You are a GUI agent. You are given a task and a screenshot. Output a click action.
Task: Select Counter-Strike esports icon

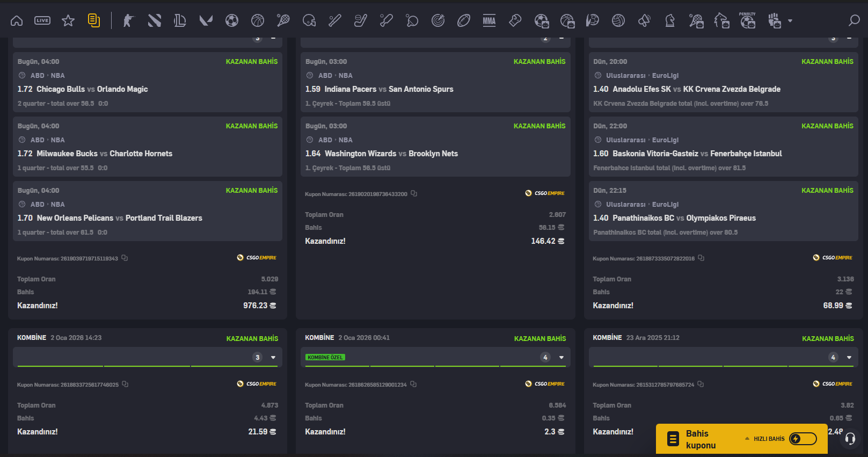128,21
